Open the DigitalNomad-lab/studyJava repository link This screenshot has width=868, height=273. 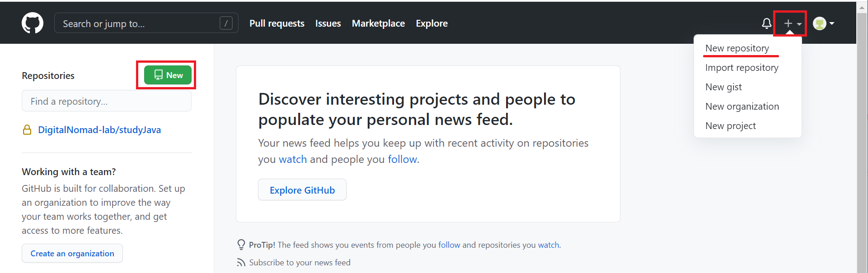click(99, 130)
